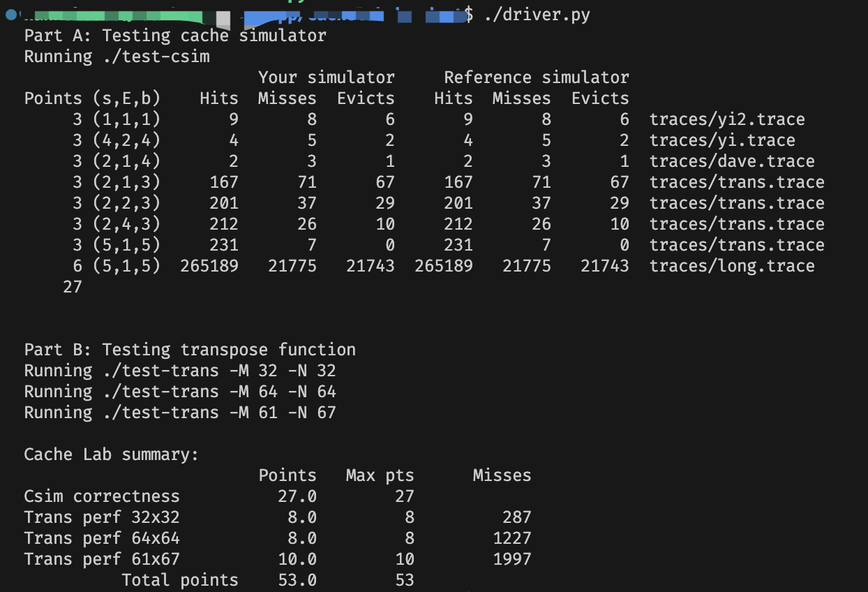This screenshot has height=592, width=868.
Task: Click the 'Running ./test-csim' line
Action: tap(117, 57)
